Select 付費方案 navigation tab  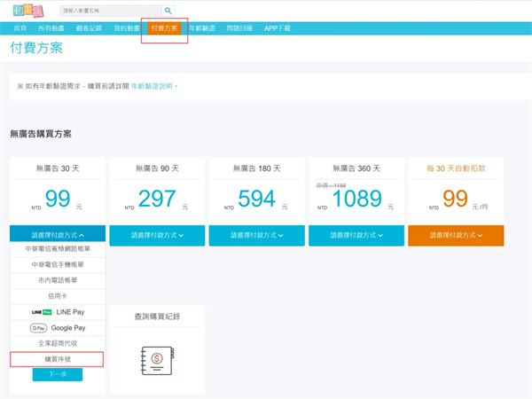tap(164, 28)
